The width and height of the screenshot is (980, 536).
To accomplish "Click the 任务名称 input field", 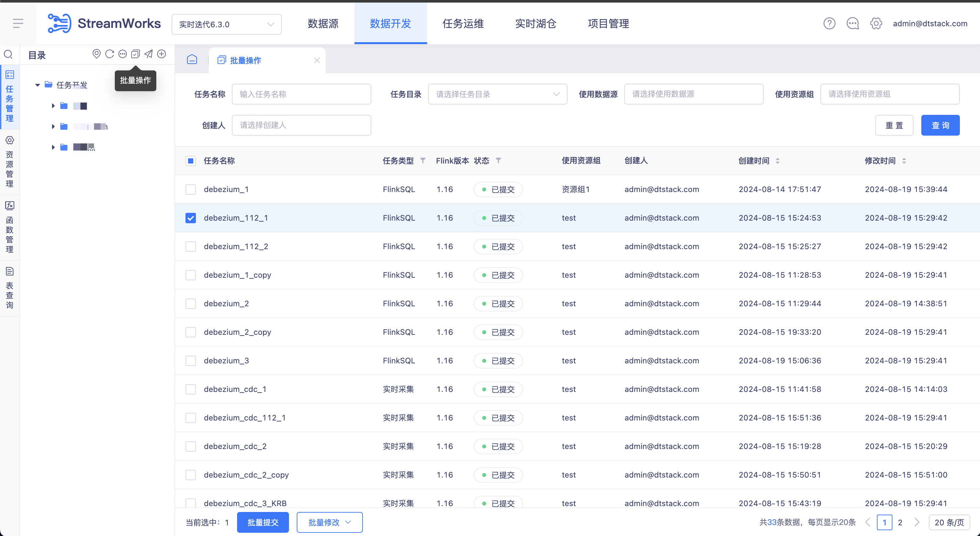I will [x=301, y=94].
